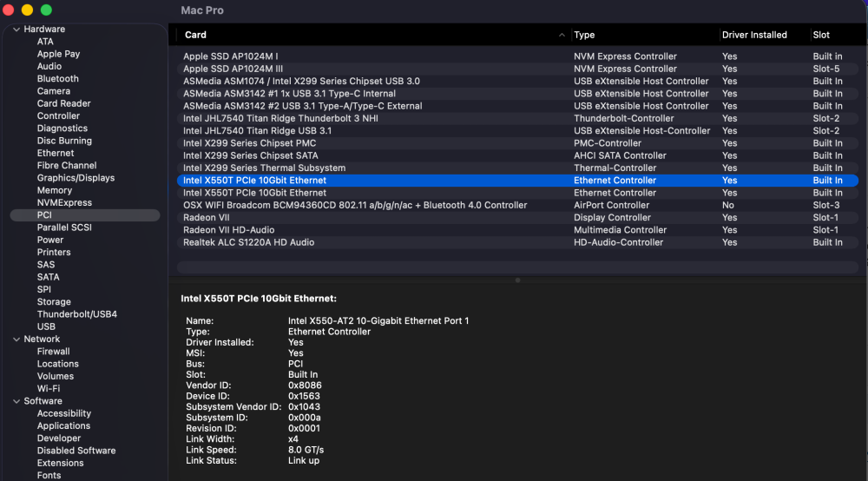Screen dimensions: 868x481
Task: Select Applications under Software
Action: click(x=63, y=425)
